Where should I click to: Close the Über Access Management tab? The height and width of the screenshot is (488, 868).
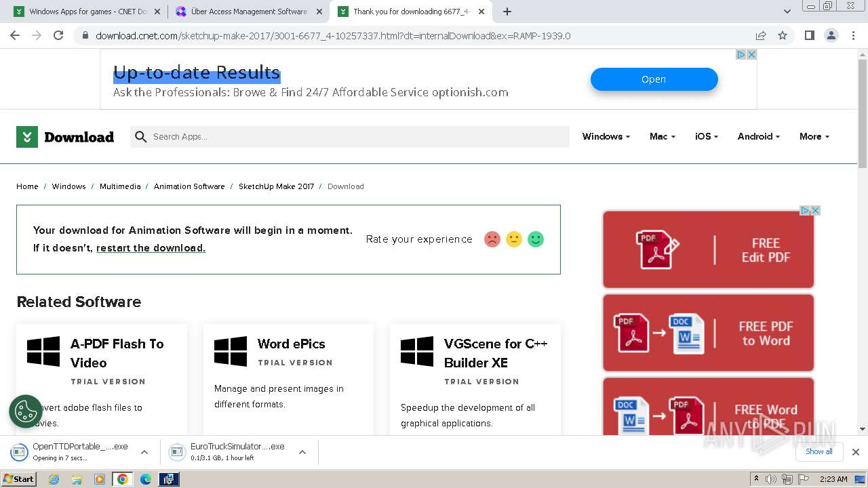coord(319,12)
